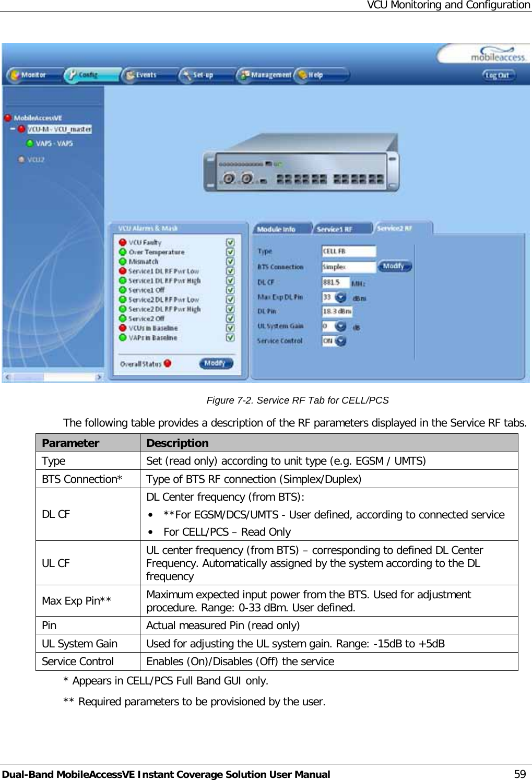Click green Service2 DL RF Pwr Low indicator

coord(123,299)
